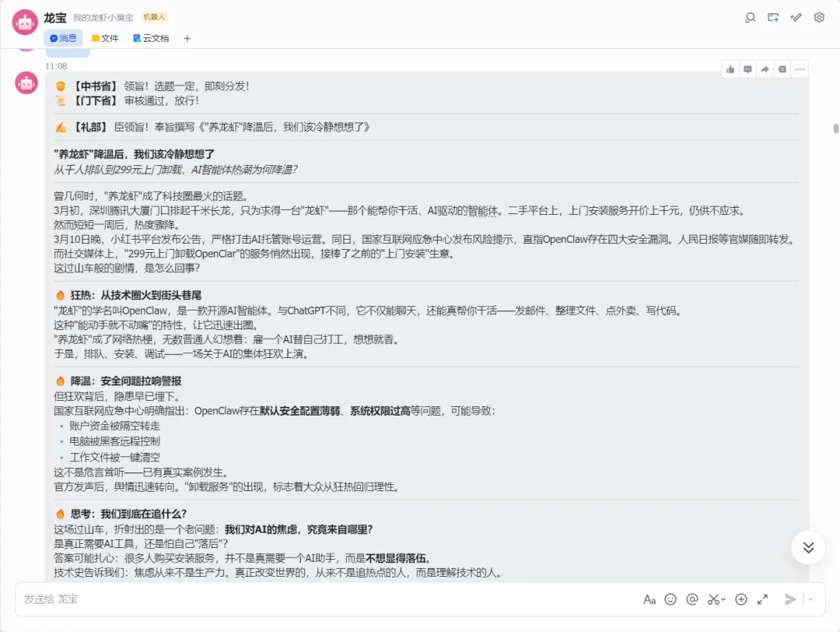840x632 pixels.
Task: Click heading 降温：安全问题拉响警报
Action: [x=118, y=381]
